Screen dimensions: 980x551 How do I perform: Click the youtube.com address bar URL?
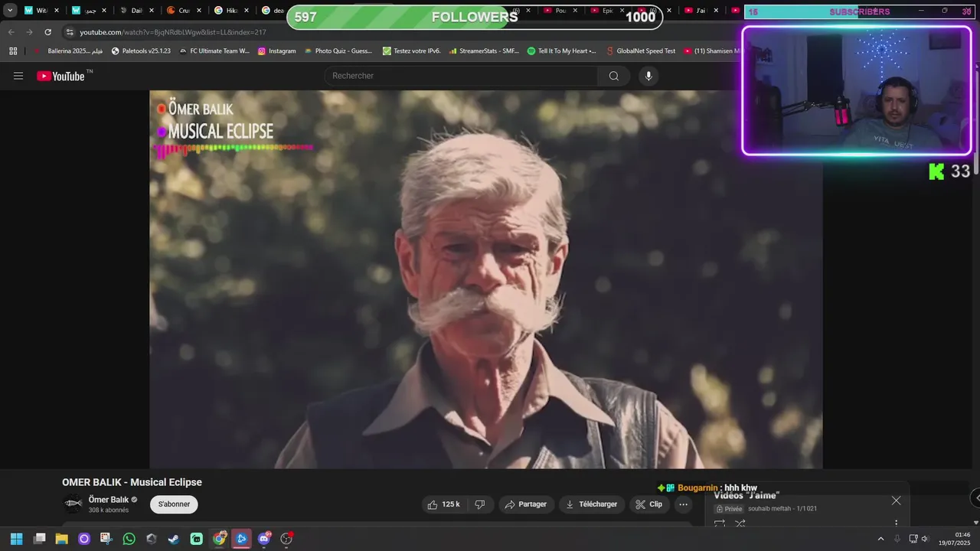[x=173, y=32]
